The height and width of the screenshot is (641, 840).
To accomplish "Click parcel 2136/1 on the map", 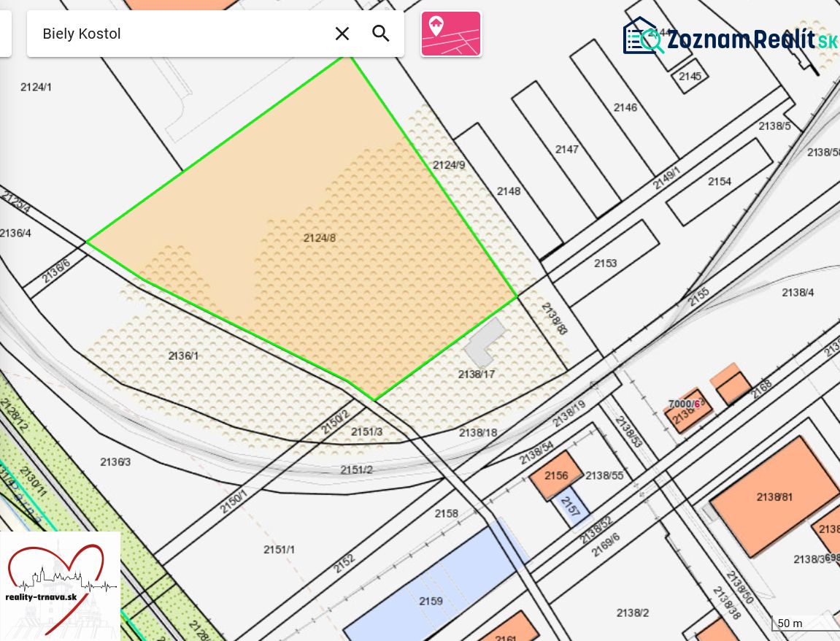I will click(183, 356).
